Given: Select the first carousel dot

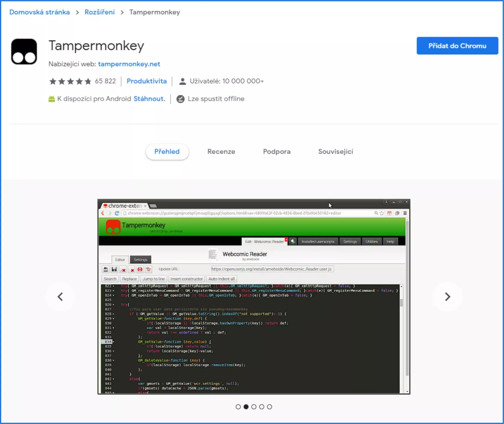Looking at the screenshot, I should click(238, 407).
